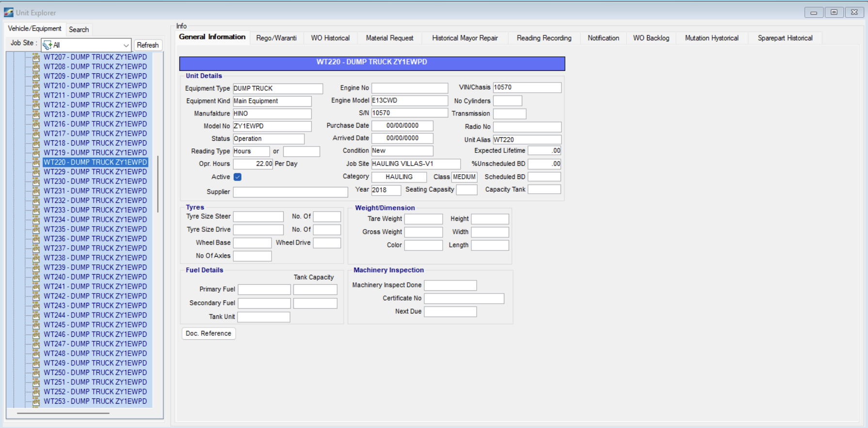Click the icon beside WT236 dump truck
This screenshot has height=428, width=868.
36,239
